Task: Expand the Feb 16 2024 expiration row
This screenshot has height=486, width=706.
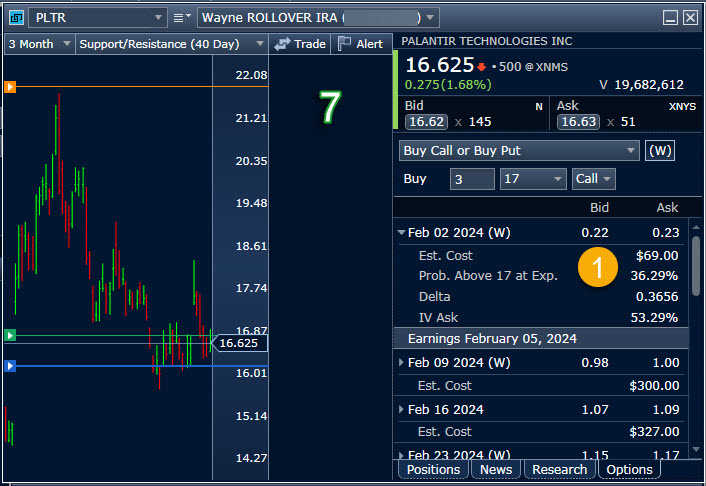Action: click(x=402, y=409)
